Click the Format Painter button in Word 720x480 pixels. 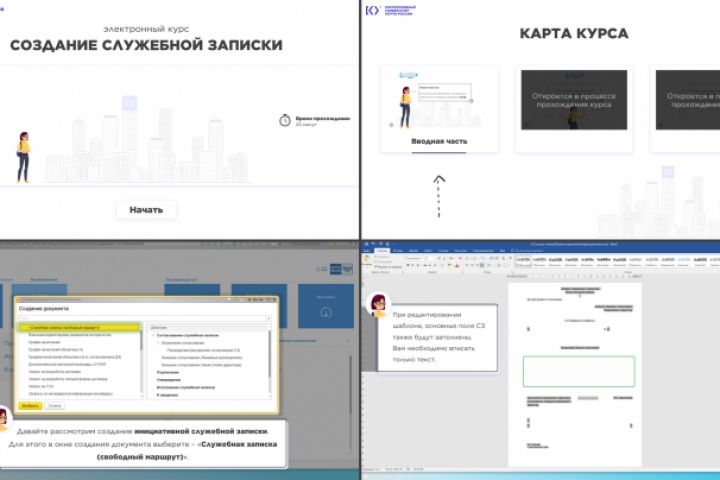coord(388,266)
